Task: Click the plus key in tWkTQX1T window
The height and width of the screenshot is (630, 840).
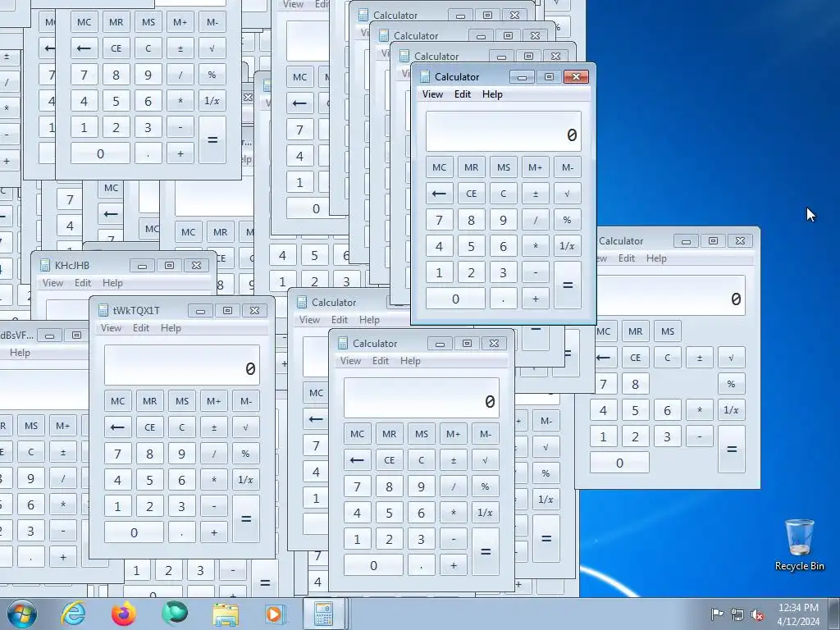Action: 214,532
